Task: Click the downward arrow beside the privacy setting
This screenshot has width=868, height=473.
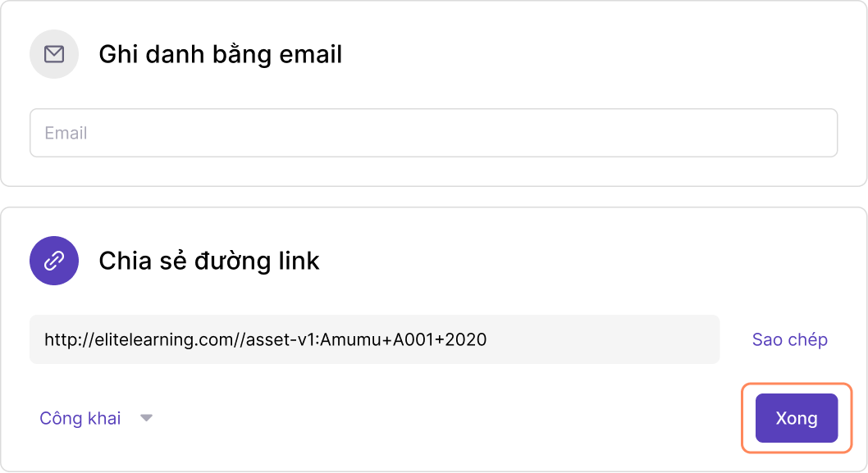Action: tap(146, 418)
